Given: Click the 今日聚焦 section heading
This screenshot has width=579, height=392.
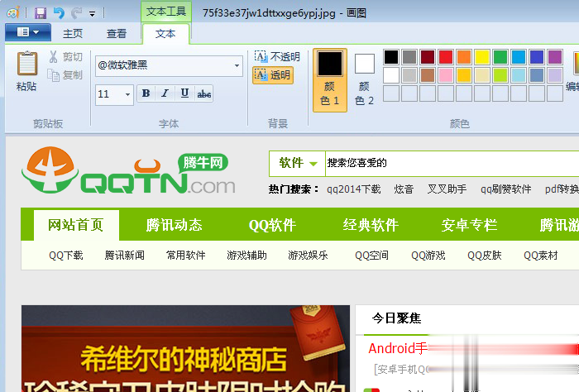Looking at the screenshot, I should (396, 318).
